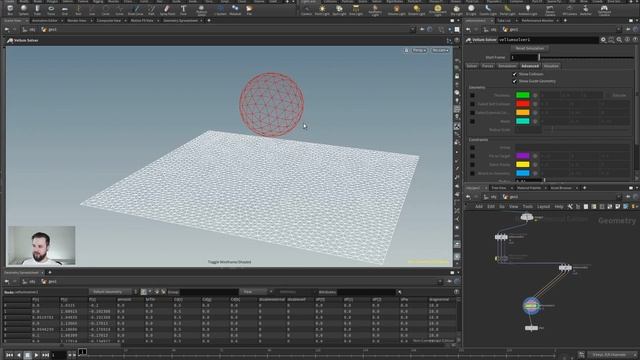Select the Box shelf tool

point(10,10)
